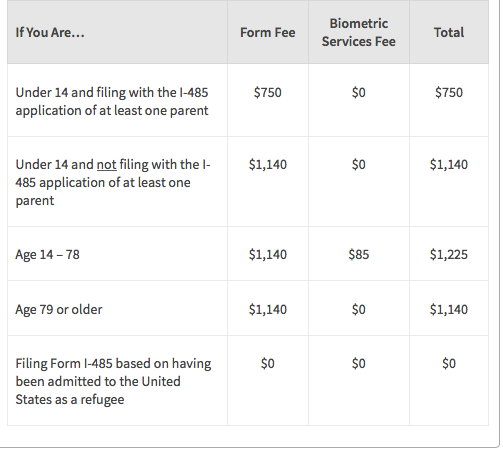Image resolution: width=503 pixels, height=450 pixels.
Task: Select the "Age 14 – 78" row label
Action: pos(47,255)
